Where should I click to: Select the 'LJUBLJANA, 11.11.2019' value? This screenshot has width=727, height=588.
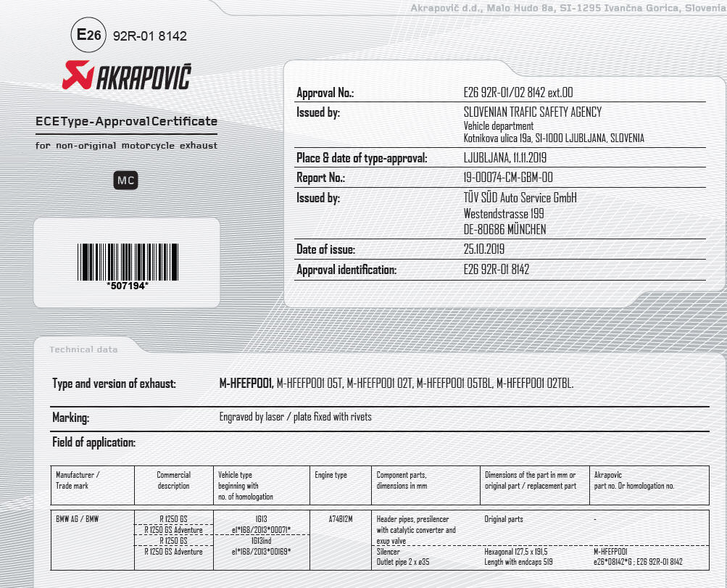tap(505, 157)
